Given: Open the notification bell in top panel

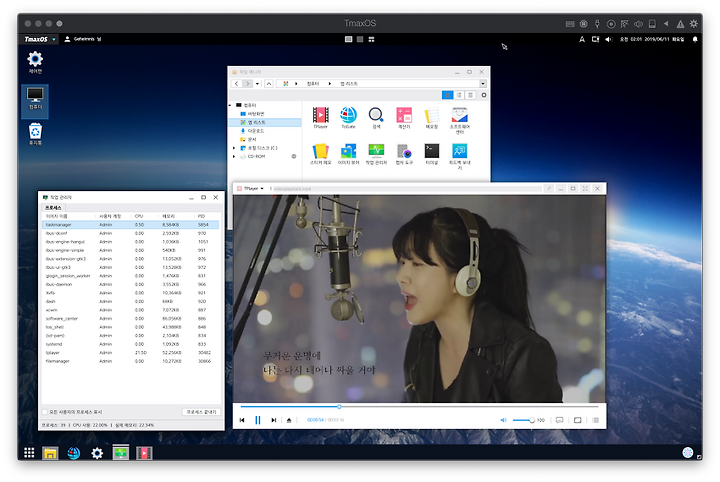Looking at the screenshot, I should (695, 39).
